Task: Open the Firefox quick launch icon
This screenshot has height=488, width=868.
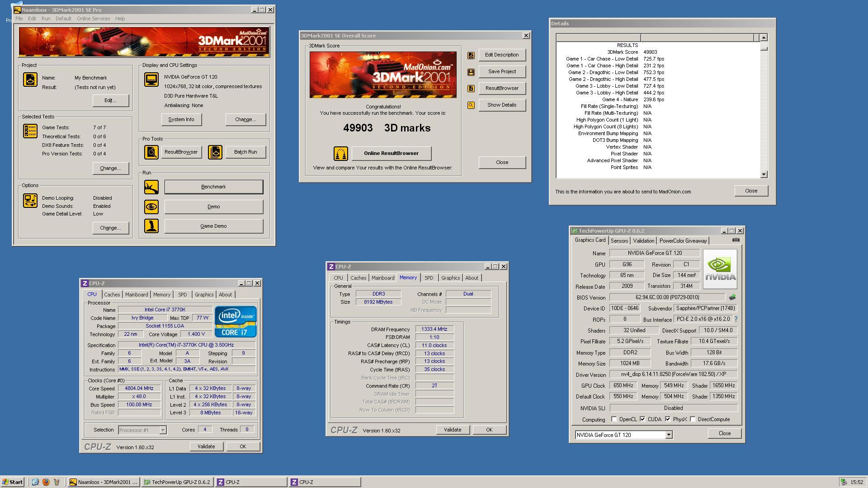Action: tap(46, 482)
